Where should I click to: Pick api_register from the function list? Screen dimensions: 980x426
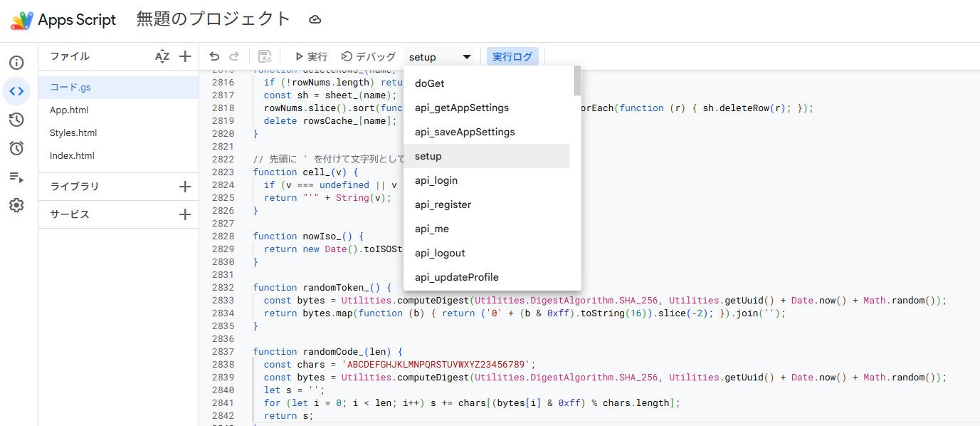click(x=487, y=204)
